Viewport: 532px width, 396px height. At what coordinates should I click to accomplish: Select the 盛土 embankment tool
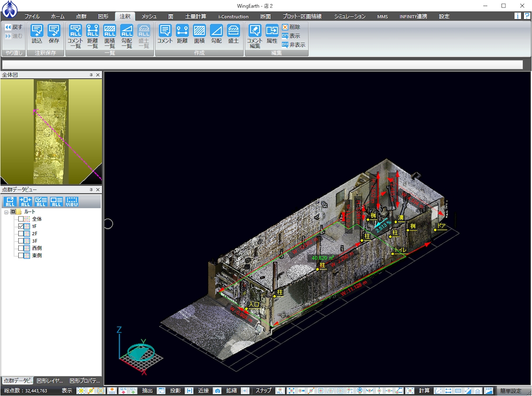(233, 34)
